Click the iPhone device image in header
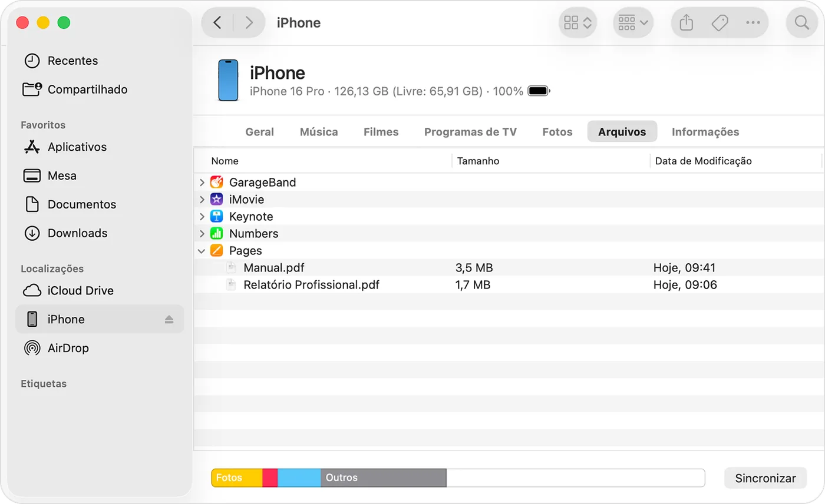The width and height of the screenshot is (825, 504). click(228, 80)
